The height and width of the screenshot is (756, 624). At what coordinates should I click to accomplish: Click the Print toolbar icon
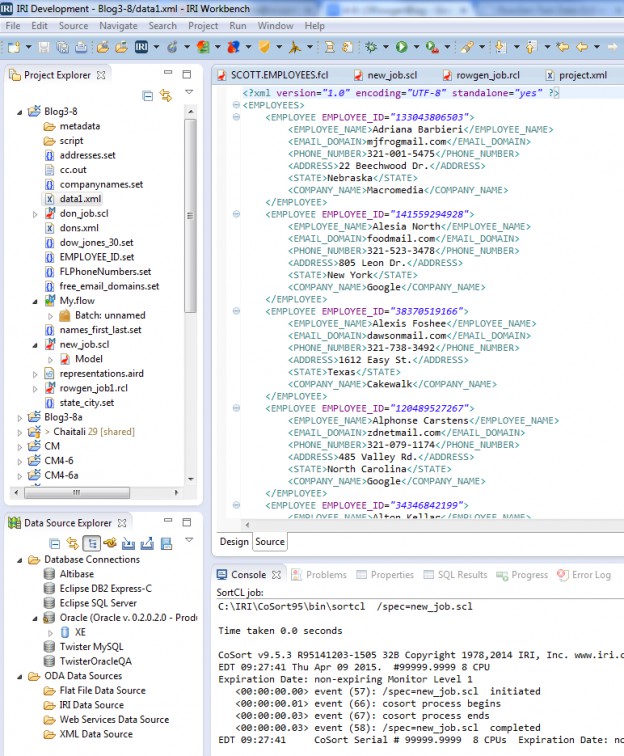pyautogui.click(x=81, y=47)
